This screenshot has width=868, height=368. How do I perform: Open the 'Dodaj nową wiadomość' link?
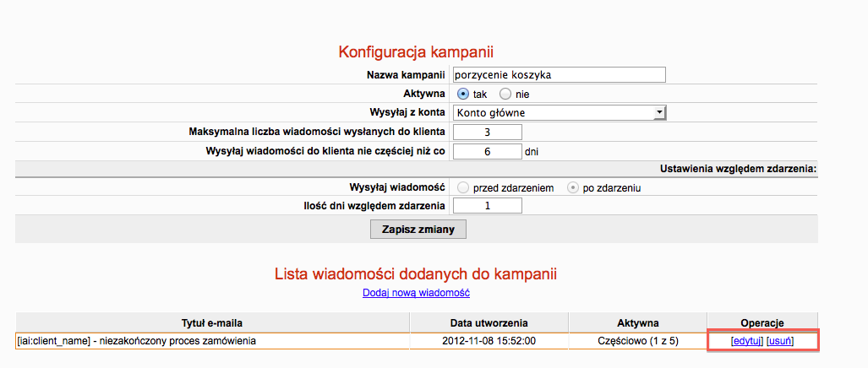416,293
